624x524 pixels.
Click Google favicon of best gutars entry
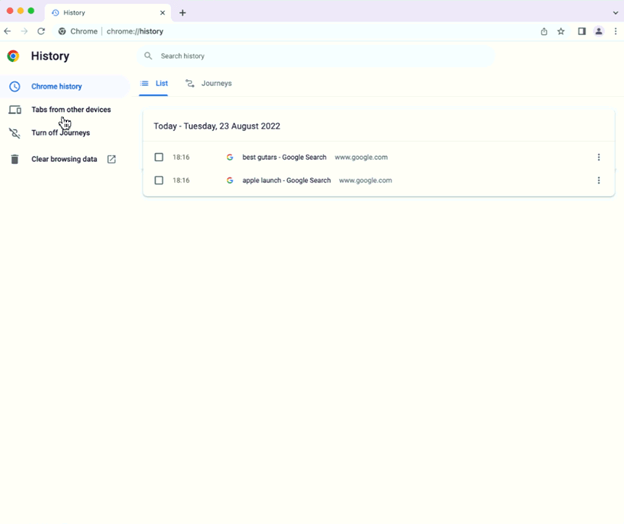point(230,157)
